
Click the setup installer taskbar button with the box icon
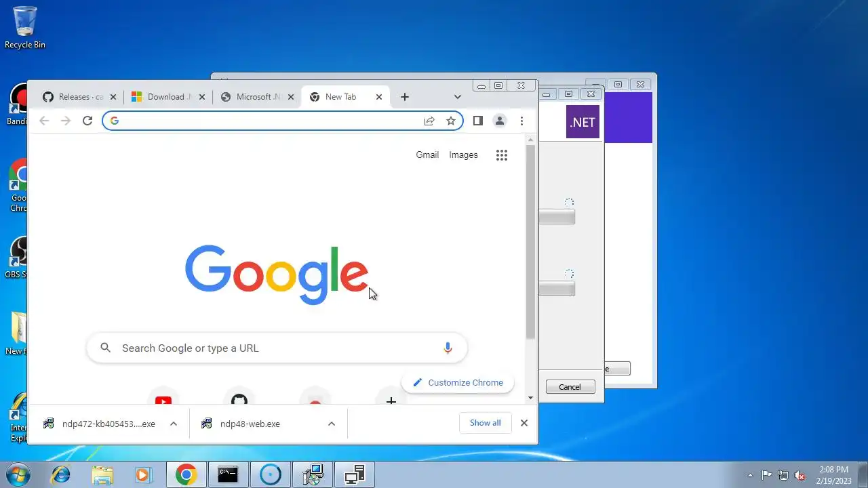coord(313,474)
